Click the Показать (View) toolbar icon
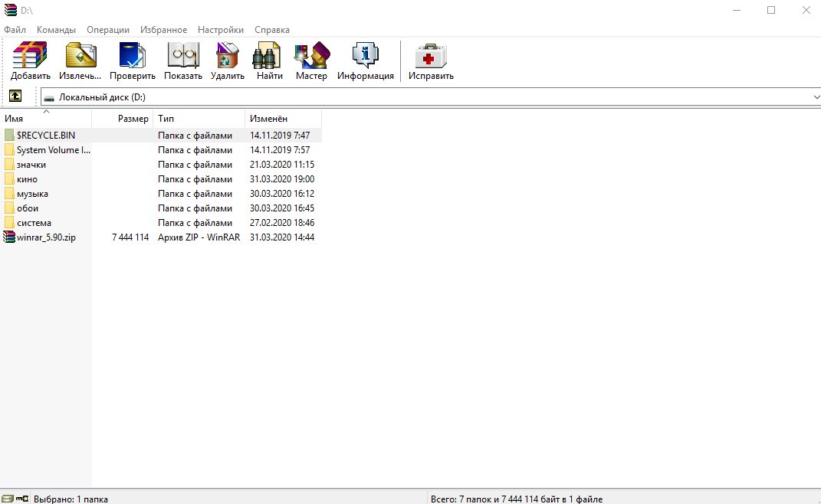This screenshot has width=821, height=504. coord(182,55)
